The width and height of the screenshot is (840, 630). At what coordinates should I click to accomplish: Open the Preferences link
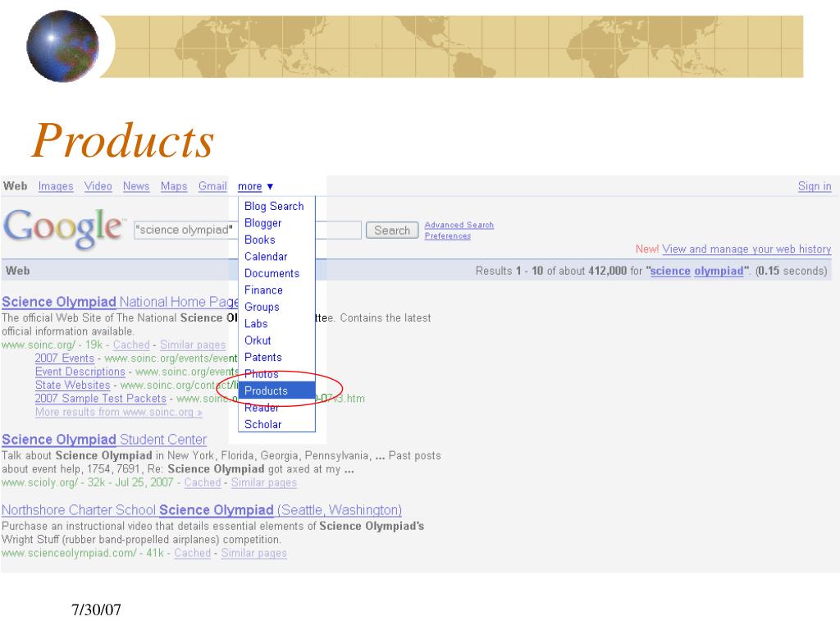tap(448, 235)
